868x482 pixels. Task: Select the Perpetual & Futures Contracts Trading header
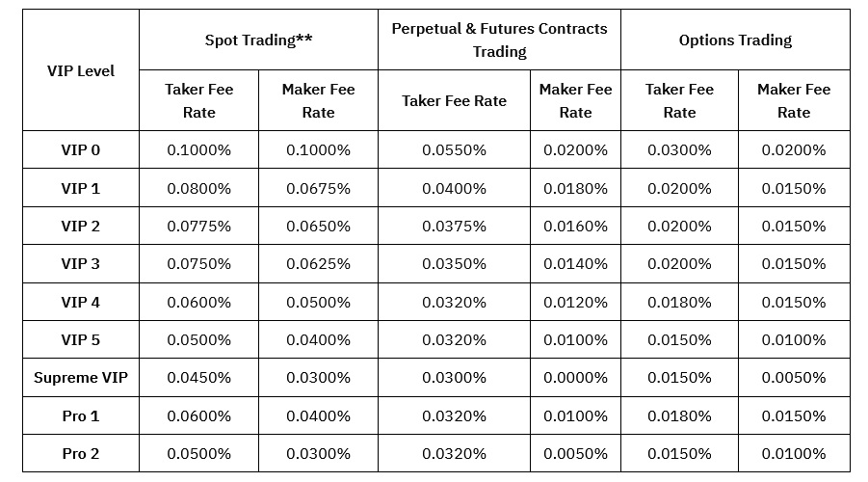point(499,40)
